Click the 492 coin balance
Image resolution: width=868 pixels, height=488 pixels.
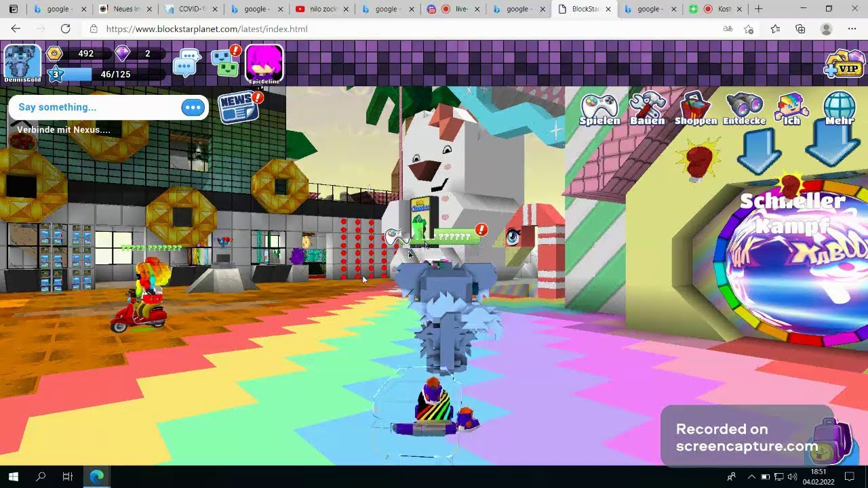point(86,54)
